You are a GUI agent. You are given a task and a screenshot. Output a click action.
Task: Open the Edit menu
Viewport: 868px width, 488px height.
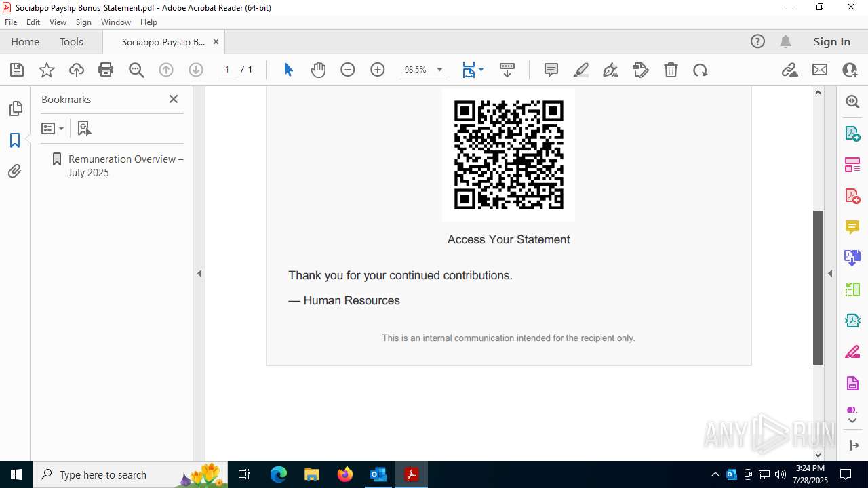(33, 22)
